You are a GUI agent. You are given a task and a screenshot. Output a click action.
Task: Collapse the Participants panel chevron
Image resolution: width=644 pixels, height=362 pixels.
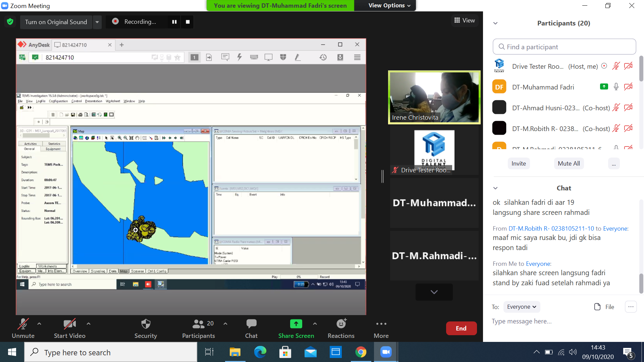coord(495,23)
